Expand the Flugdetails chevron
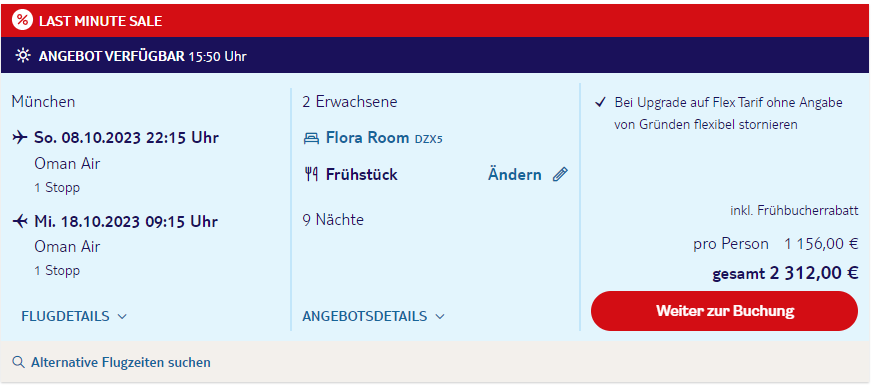Screen dimensions: 872x385 [x=122, y=317]
